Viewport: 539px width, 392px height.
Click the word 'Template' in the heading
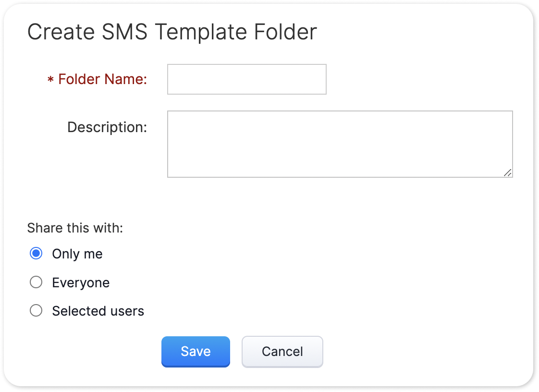(201, 32)
